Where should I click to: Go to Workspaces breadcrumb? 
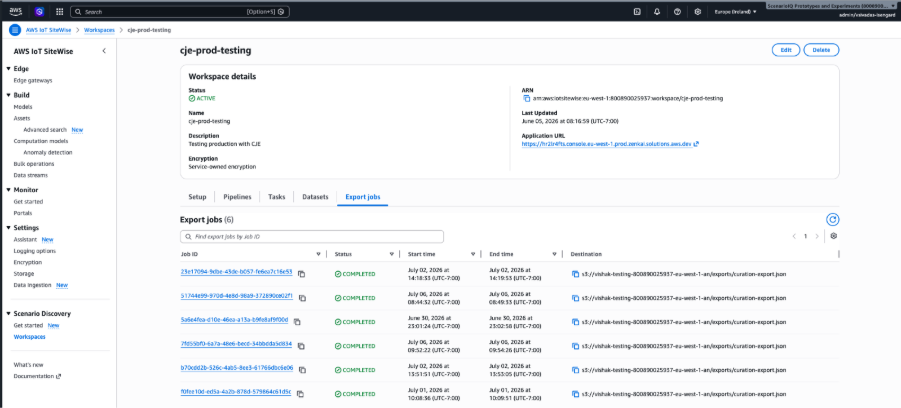(99, 30)
